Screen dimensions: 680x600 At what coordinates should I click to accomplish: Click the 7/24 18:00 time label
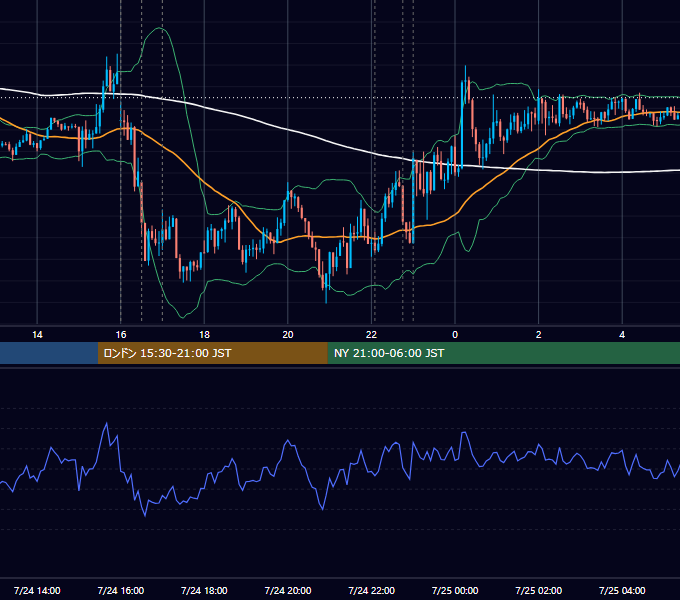click(x=204, y=590)
